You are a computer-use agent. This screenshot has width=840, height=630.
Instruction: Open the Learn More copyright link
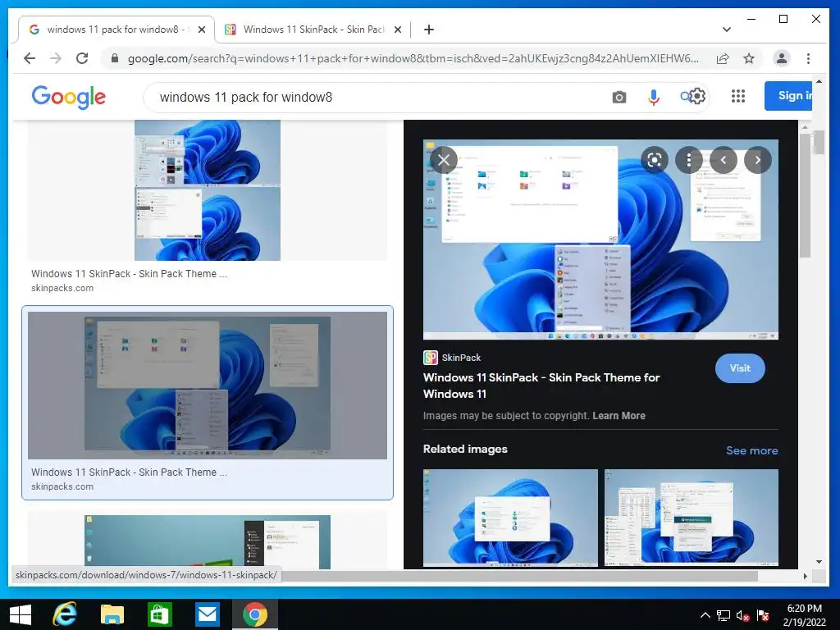619,416
